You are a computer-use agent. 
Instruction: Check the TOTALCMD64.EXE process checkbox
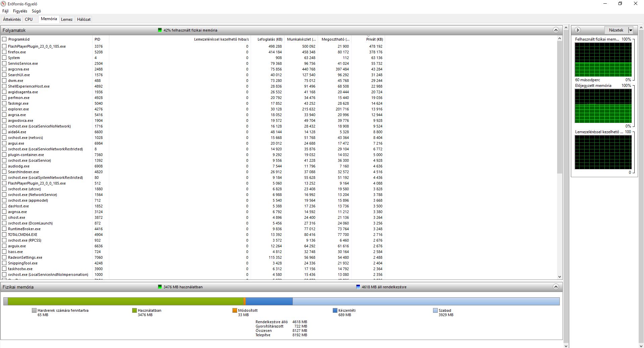point(4,235)
